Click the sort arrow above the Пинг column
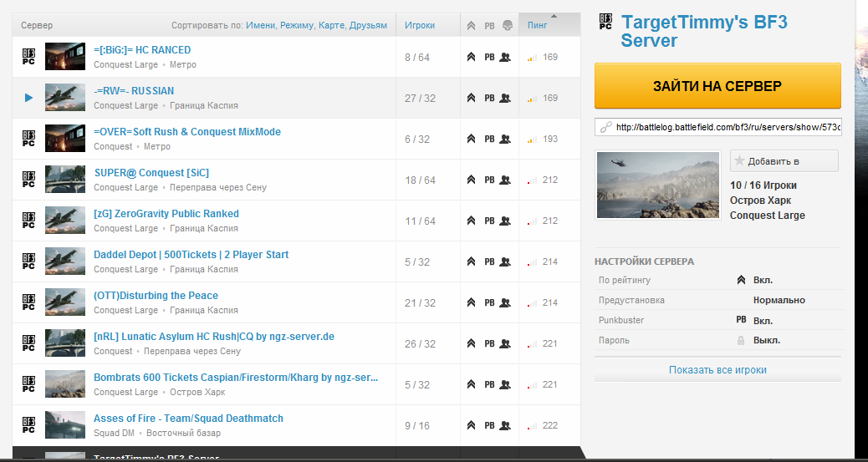868x462 pixels. coord(554,16)
